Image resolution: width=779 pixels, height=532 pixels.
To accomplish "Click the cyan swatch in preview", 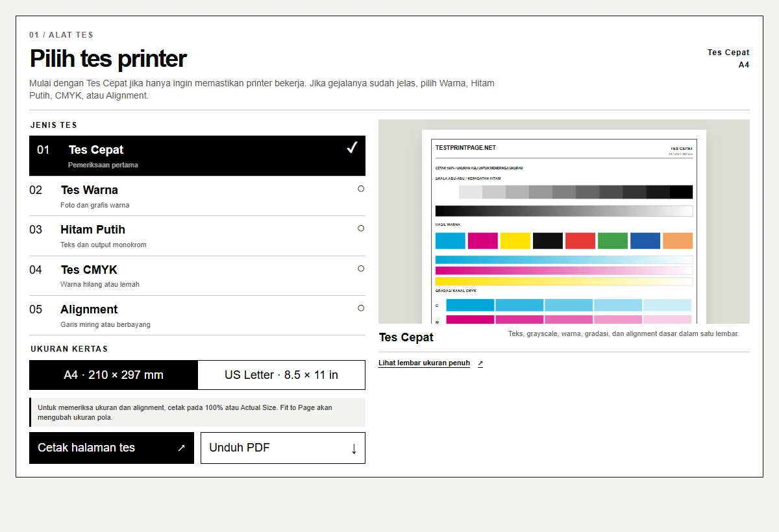I will coord(451,241).
